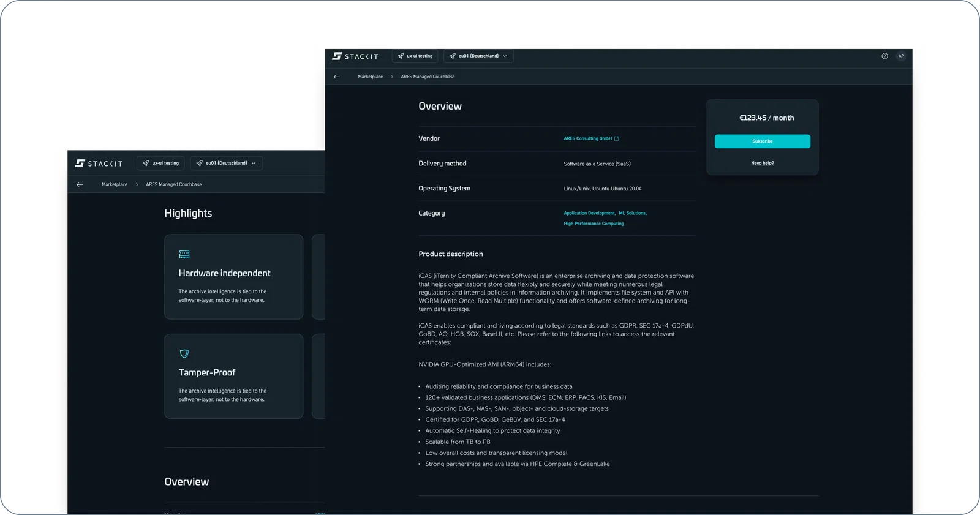The image size is (980, 515).
Task: Click rocket icon in back window eu01 selector
Action: (x=199, y=164)
